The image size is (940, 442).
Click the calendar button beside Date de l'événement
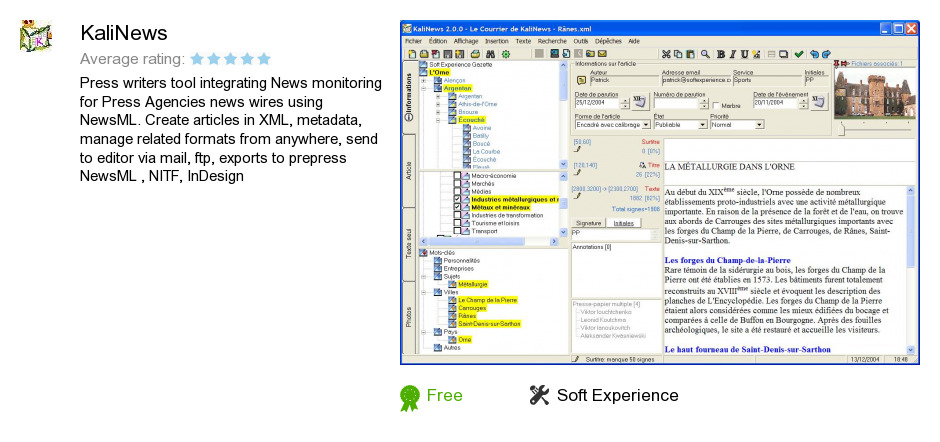click(x=820, y=101)
